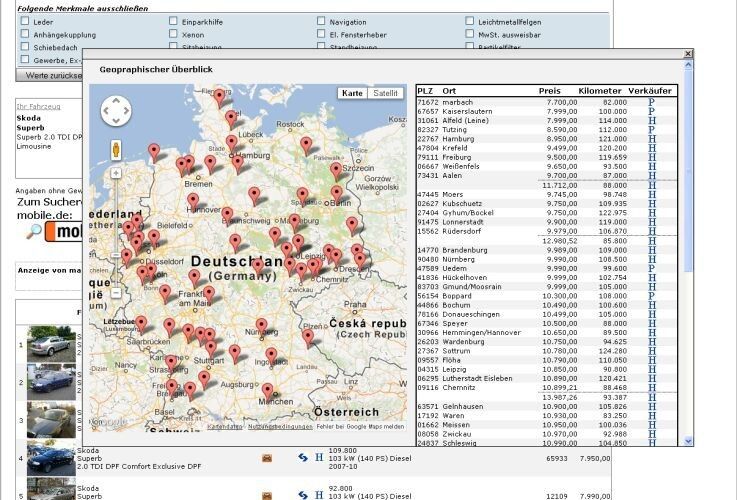Zoom out with the map minus button
This screenshot has width=737, height=500.
pyautogui.click(x=116, y=293)
